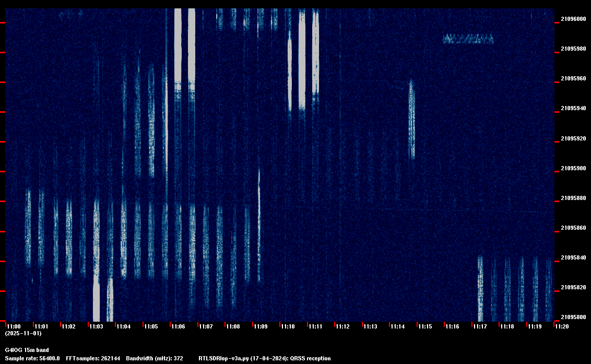The width and height of the screenshot is (591, 364).
Task: Click the (2025-11-01) date label
Action: pos(23,333)
